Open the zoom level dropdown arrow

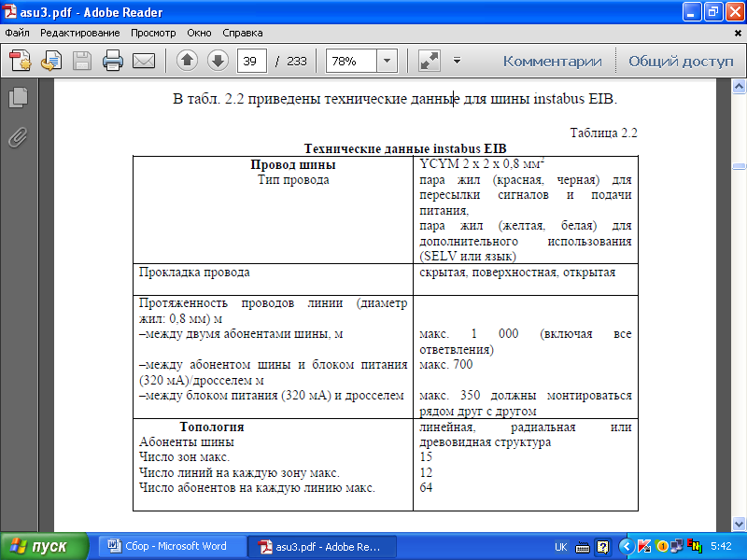[x=387, y=61]
